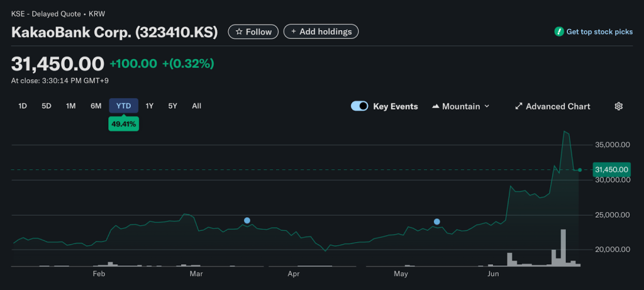Show the 1Y price history

pos(150,106)
